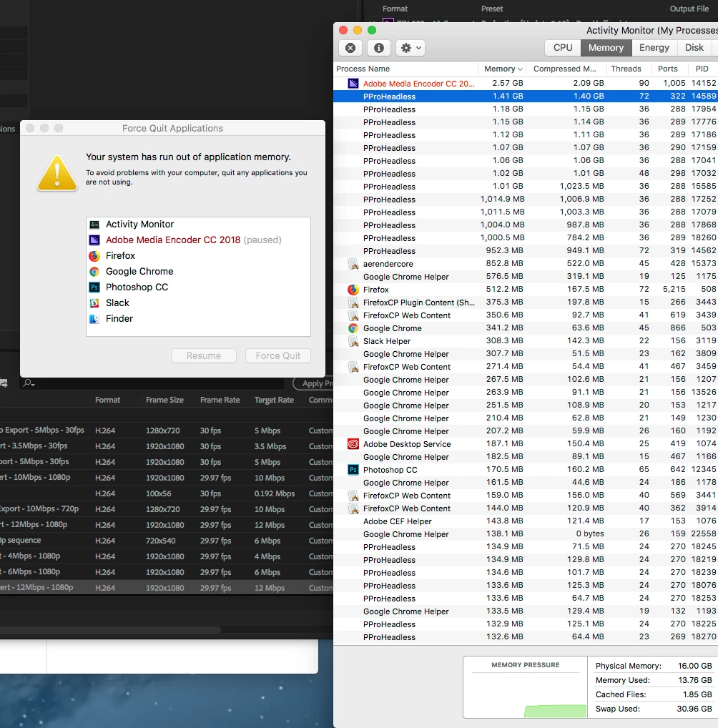Click the Swap Used value 30.96 GB

(694, 709)
